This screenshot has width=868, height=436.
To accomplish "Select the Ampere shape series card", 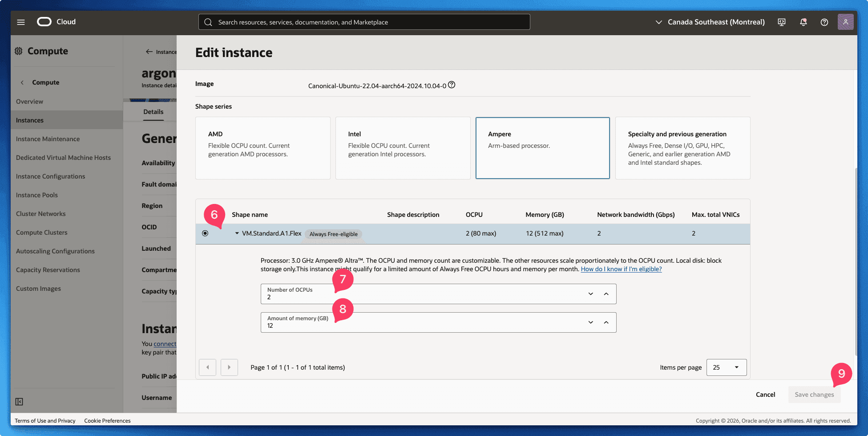I will click(543, 148).
